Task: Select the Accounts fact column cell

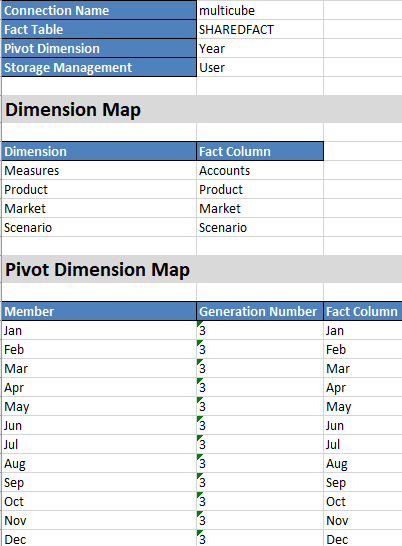Action: (x=260, y=170)
